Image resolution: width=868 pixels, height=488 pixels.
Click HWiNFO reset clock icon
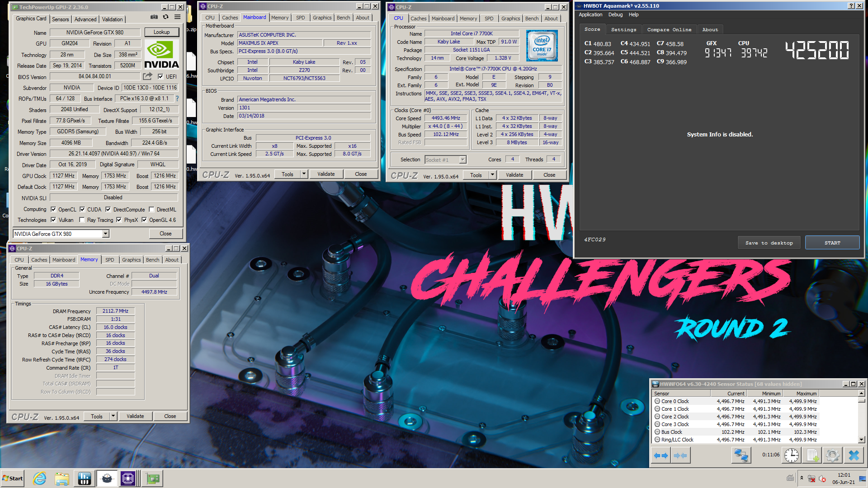point(792,455)
